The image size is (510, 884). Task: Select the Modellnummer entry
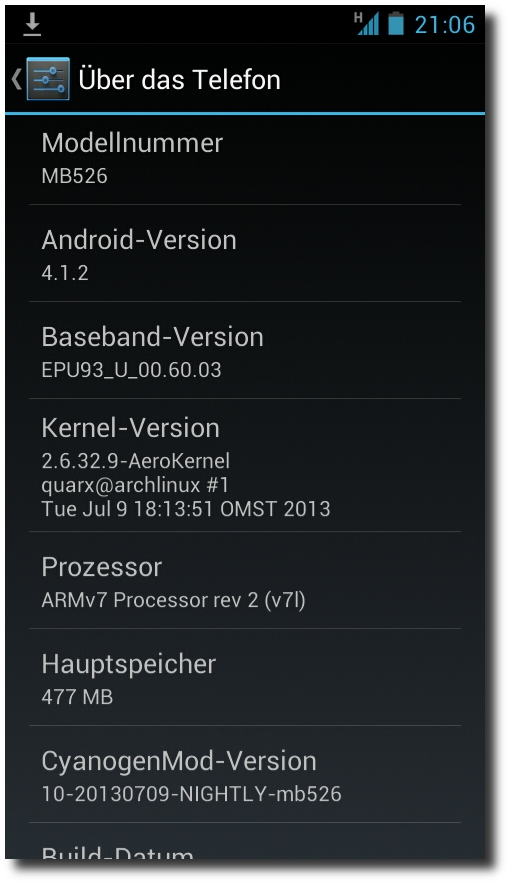245,159
